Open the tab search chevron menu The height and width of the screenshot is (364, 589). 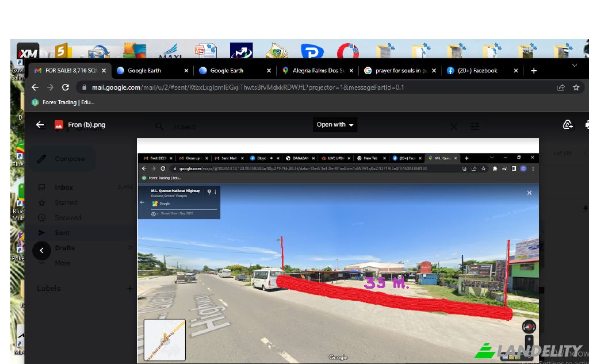pos(574,66)
